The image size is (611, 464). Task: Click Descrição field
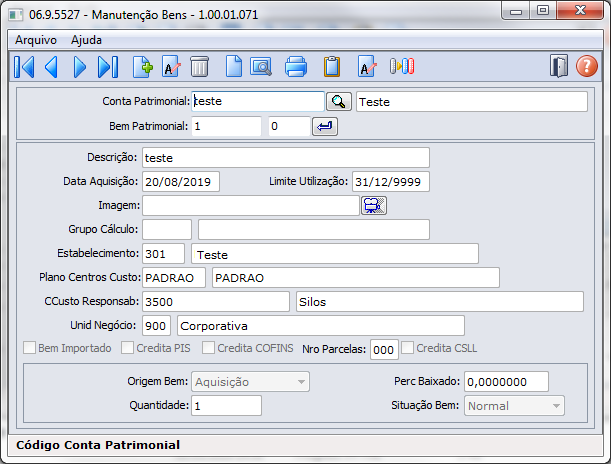pos(286,158)
